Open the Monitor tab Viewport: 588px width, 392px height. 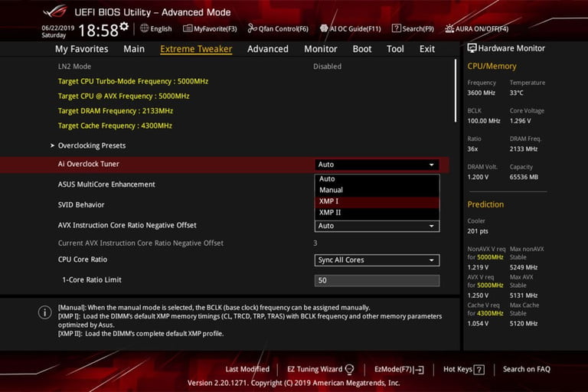[x=321, y=49]
